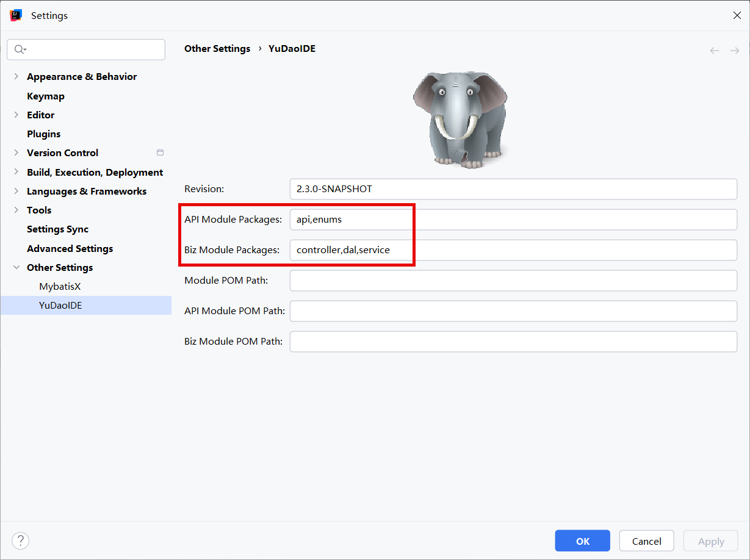
Task: Expand Build, Execution, Deployment section
Action: tap(16, 172)
